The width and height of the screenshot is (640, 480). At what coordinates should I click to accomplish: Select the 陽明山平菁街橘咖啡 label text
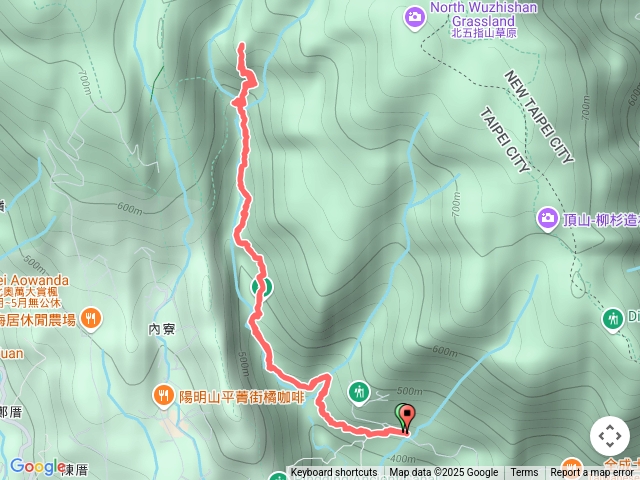[x=242, y=397]
